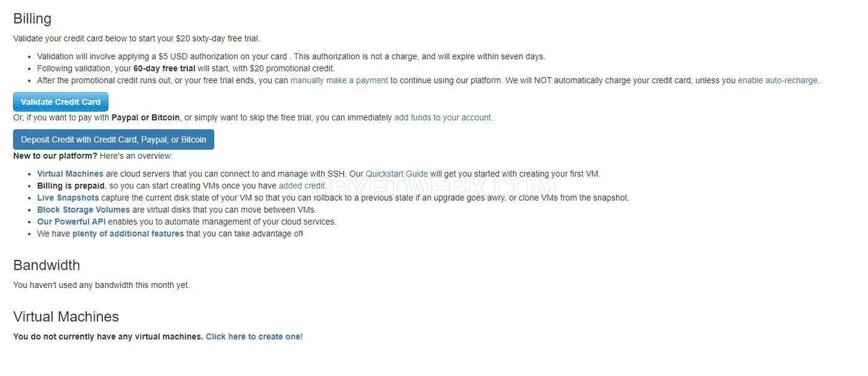Open the Quickstart Guide link
The width and height of the screenshot is (868, 376).
point(397,174)
